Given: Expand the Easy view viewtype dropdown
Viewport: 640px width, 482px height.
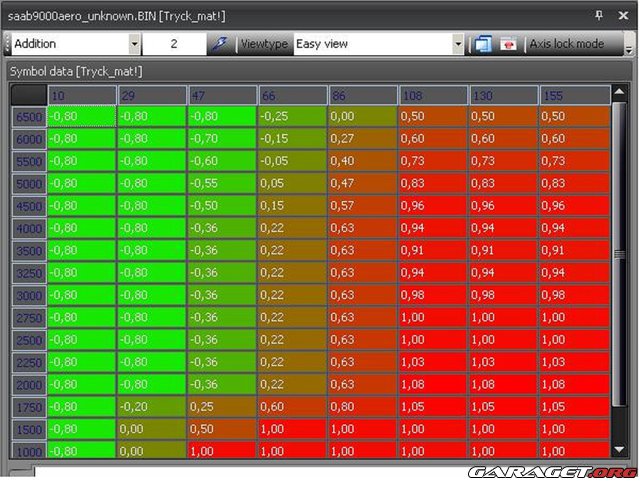Looking at the screenshot, I should pyautogui.click(x=458, y=44).
